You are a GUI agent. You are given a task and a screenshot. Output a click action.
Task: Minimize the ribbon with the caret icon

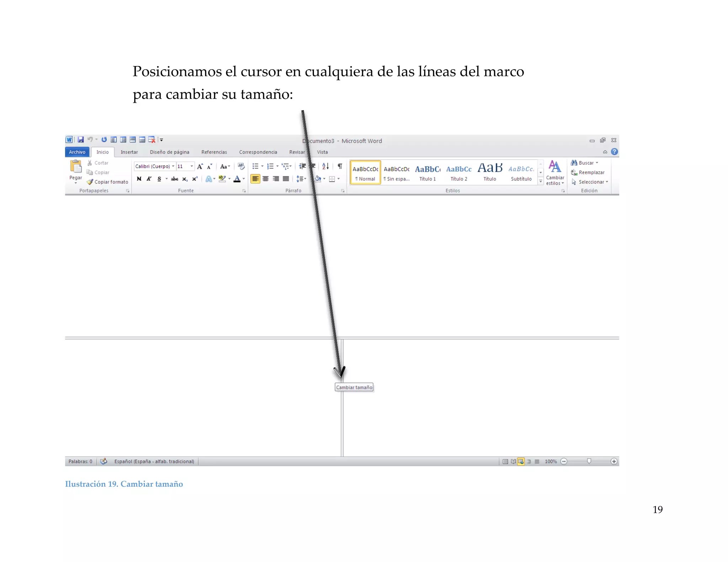605,152
